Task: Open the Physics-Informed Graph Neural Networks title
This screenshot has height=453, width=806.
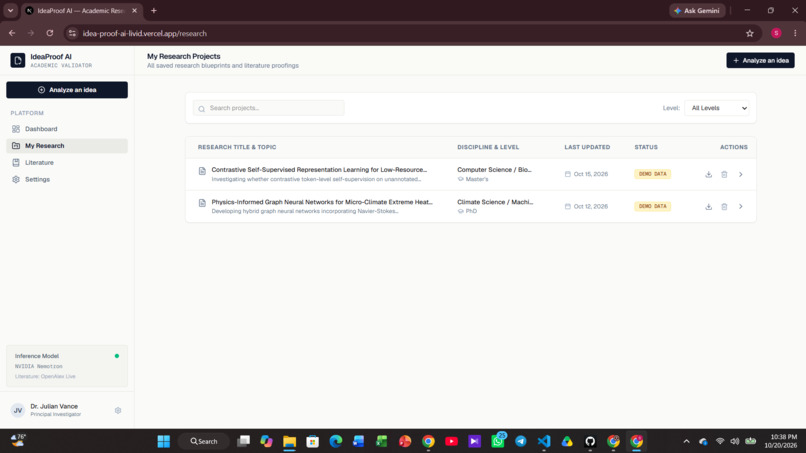Action: click(322, 202)
